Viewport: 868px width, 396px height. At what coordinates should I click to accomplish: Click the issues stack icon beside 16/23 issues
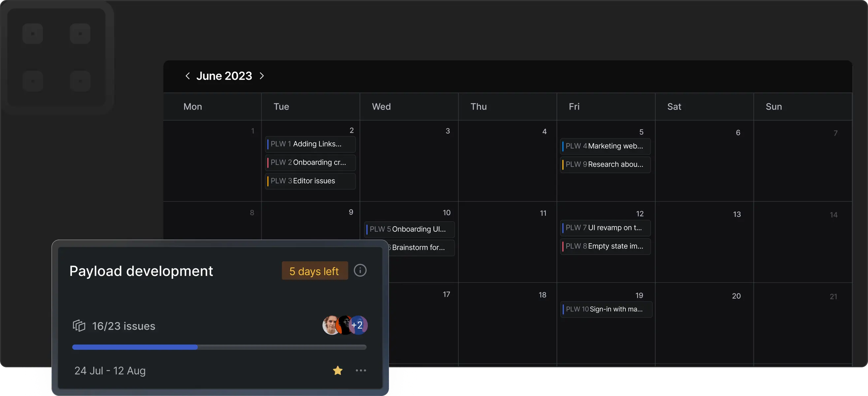[79, 326]
